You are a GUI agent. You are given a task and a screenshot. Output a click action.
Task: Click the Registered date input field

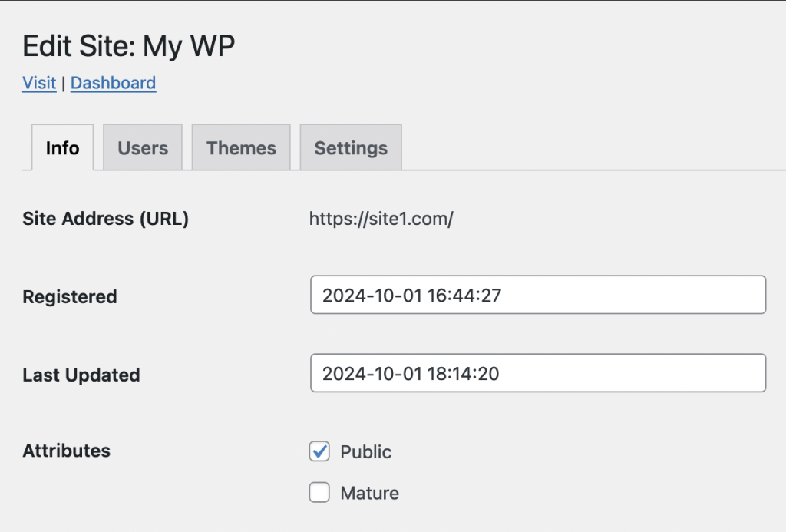click(537, 296)
